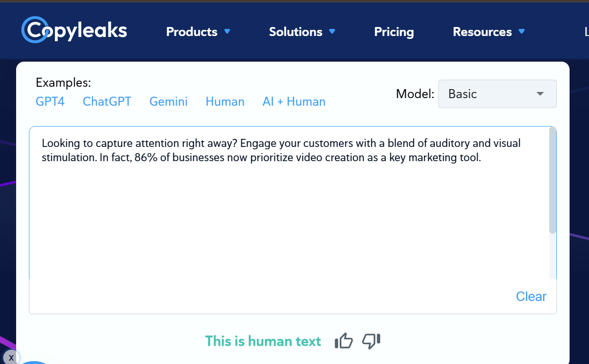Expand the Solutions dropdown arrow
The image size is (589, 364).
[x=332, y=31]
